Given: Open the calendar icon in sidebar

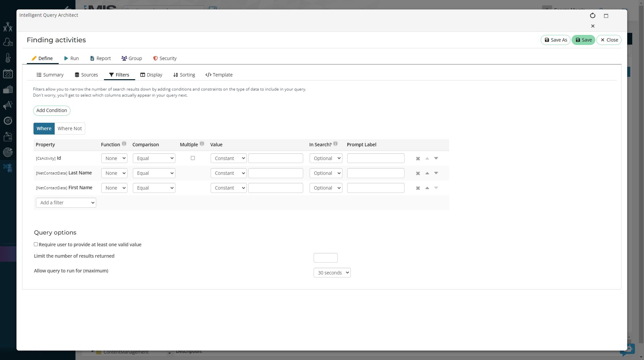Looking at the screenshot, I should (x=8, y=74).
